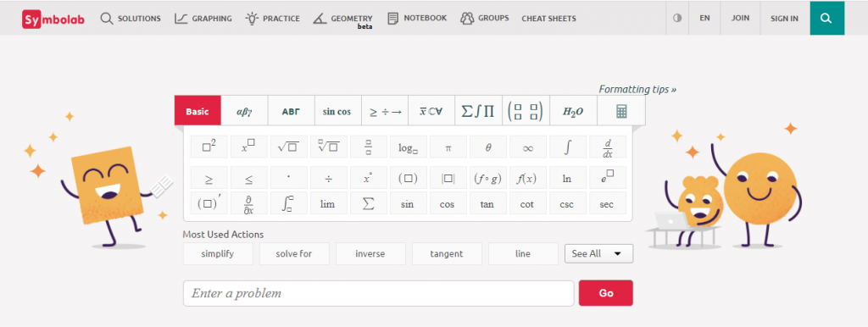Change the language with the EN button
This screenshot has width=868, height=327.
[704, 18]
